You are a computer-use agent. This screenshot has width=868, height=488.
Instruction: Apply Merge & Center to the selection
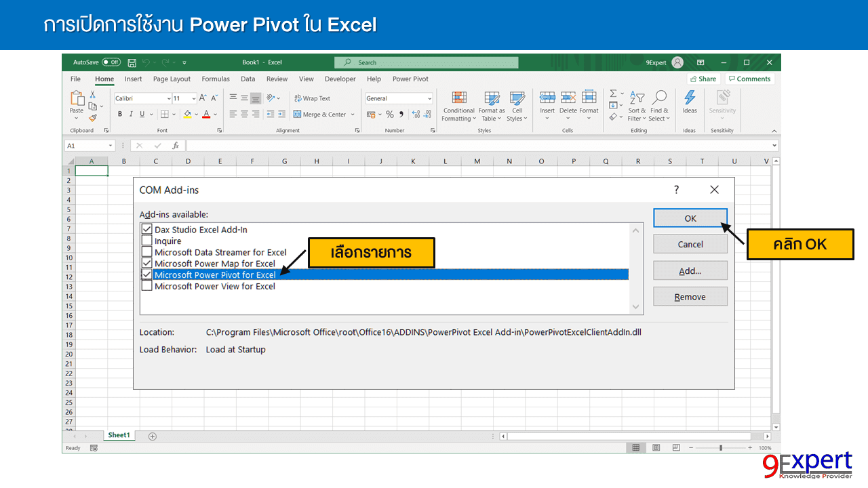click(320, 114)
